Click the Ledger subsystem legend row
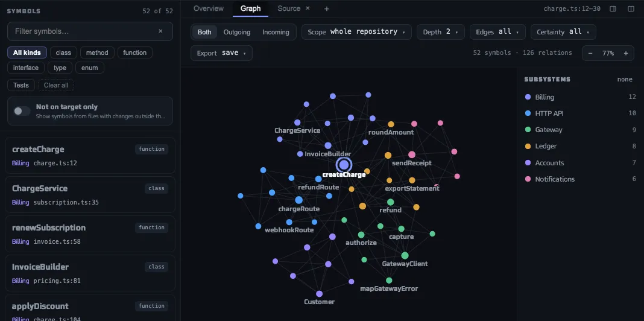644x321 pixels. 580,146
